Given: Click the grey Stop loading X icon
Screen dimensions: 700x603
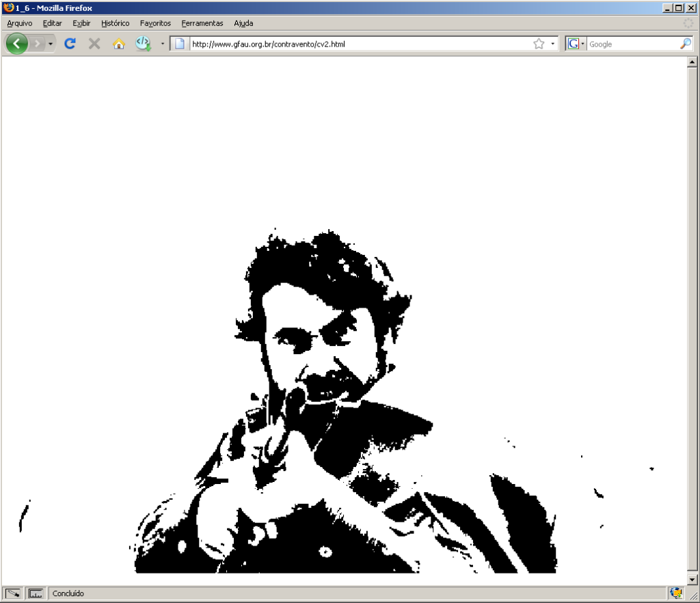Looking at the screenshot, I should (94, 44).
